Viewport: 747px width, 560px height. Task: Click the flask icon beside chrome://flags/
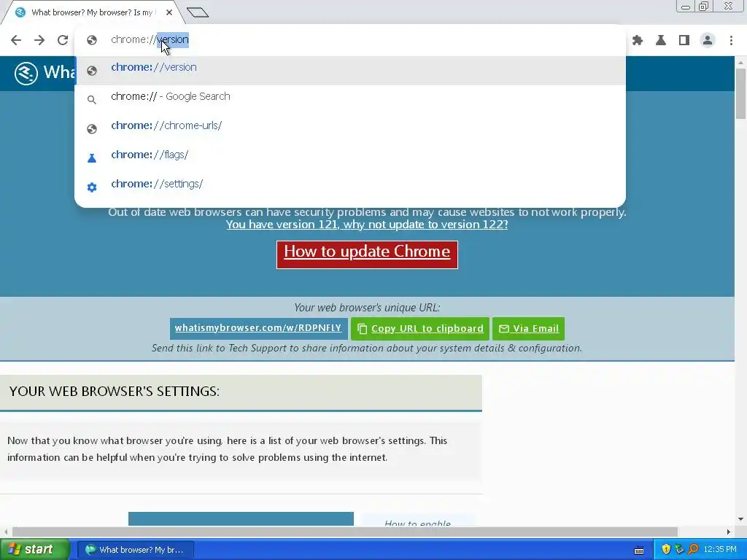(92, 158)
